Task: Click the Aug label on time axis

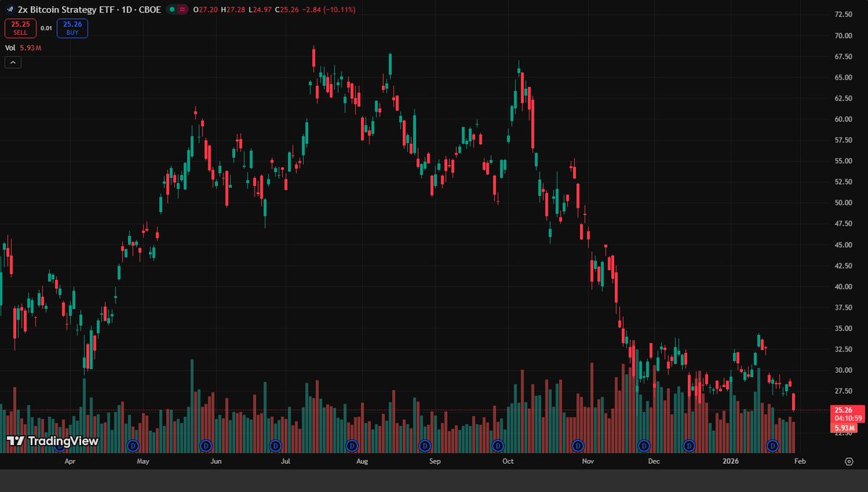Action: click(362, 460)
